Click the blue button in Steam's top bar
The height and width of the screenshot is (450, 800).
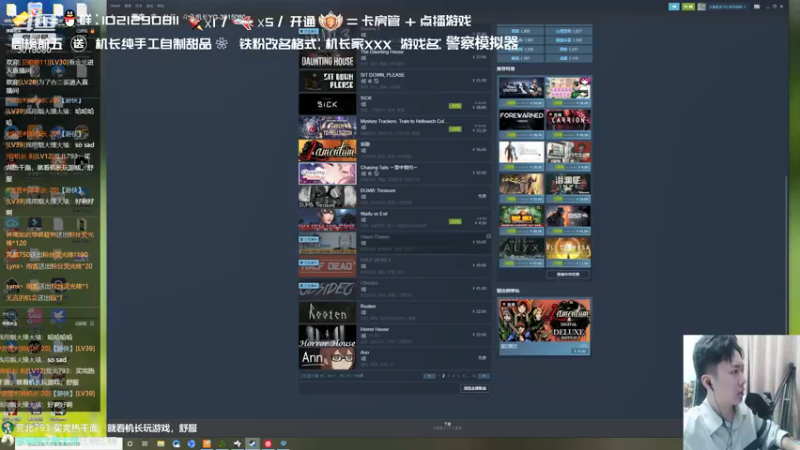[x=674, y=7]
